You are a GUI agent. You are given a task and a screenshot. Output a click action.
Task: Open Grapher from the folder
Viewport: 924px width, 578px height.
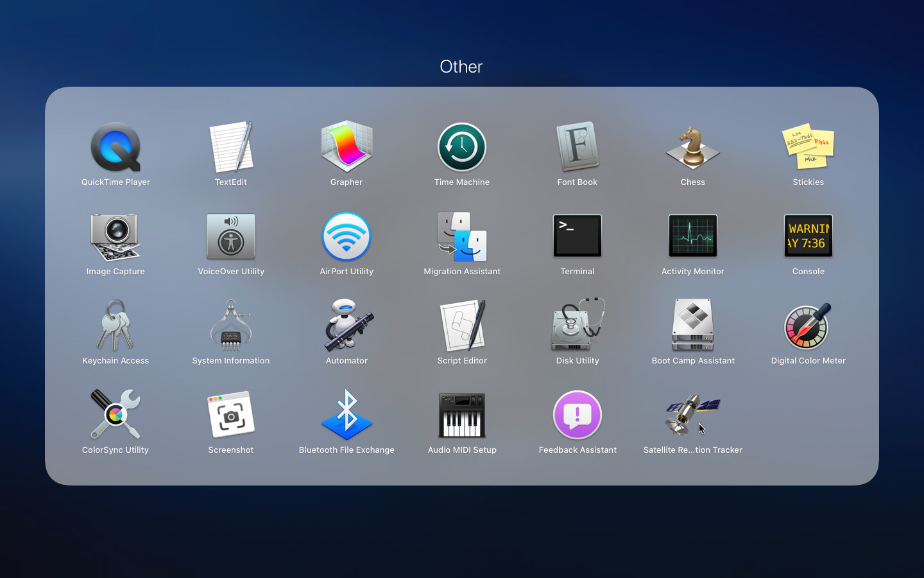point(346,148)
